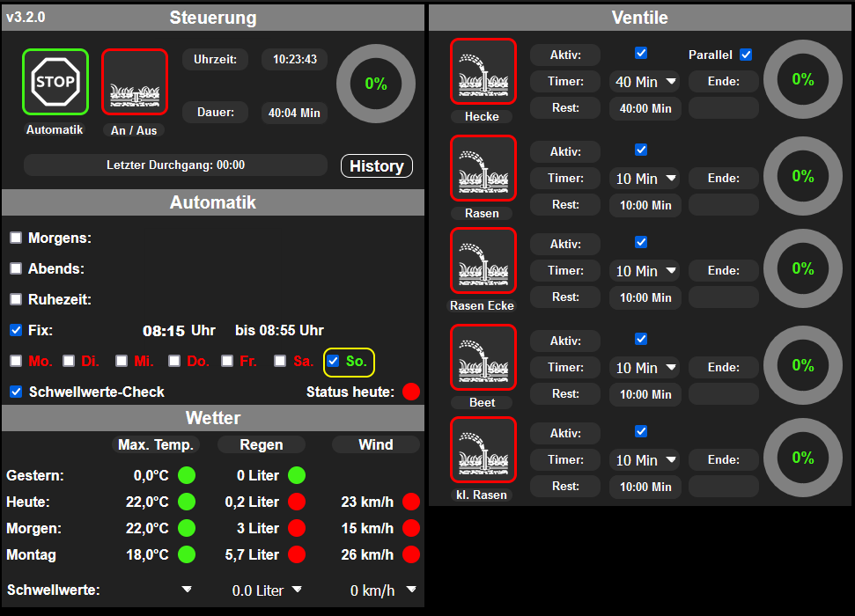855x616 pixels.
Task: Click the Steuerung section header
Action: click(x=213, y=18)
